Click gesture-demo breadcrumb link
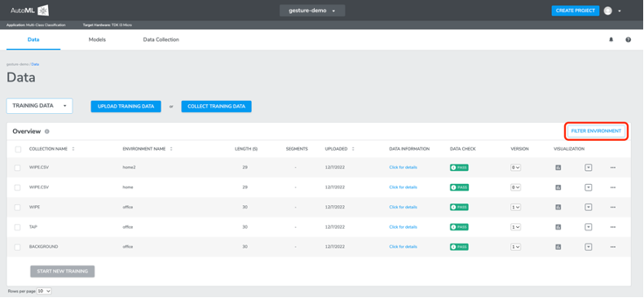 [x=17, y=64]
